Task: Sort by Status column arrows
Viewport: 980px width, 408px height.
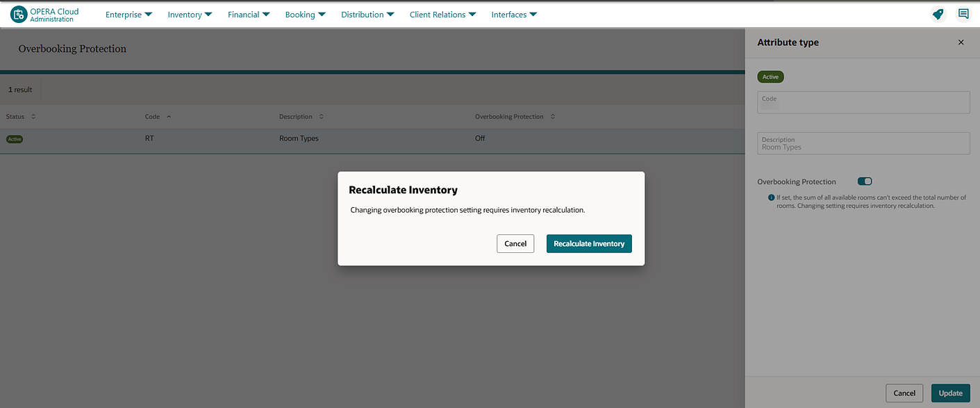Action: [x=33, y=117]
